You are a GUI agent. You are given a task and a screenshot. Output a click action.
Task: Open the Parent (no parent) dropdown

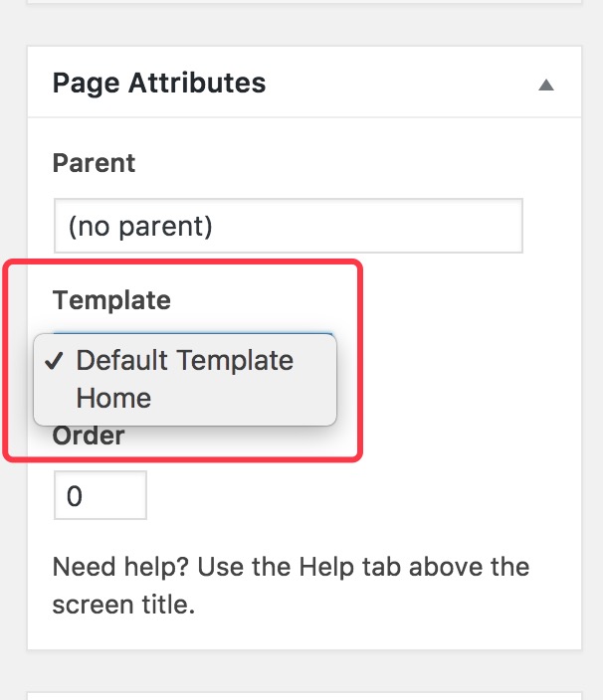[x=288, y=226]
